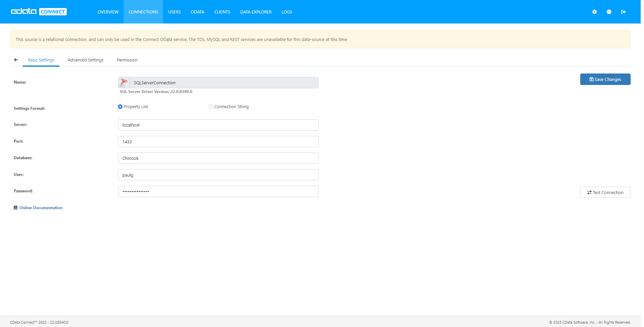
Task: Select the Basic Settings tab
Action: click(x=41, y=60)
